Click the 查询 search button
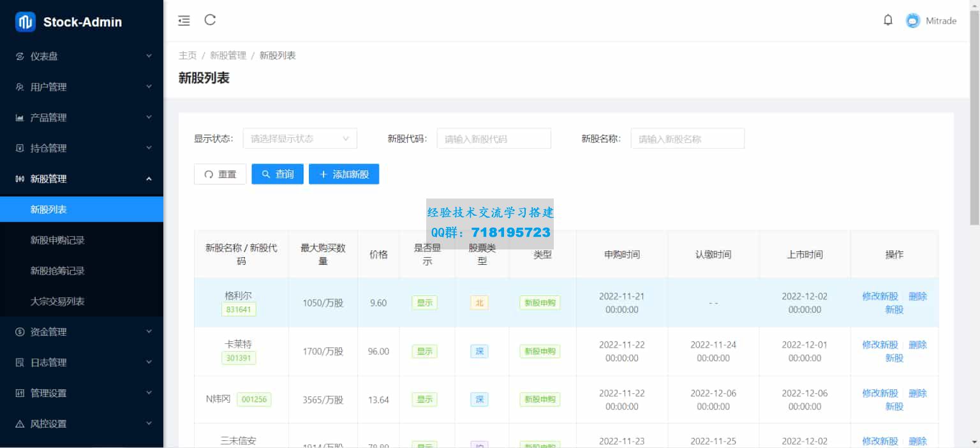The height and width of the screenshot is (448, 980). (x=278, y=174)
